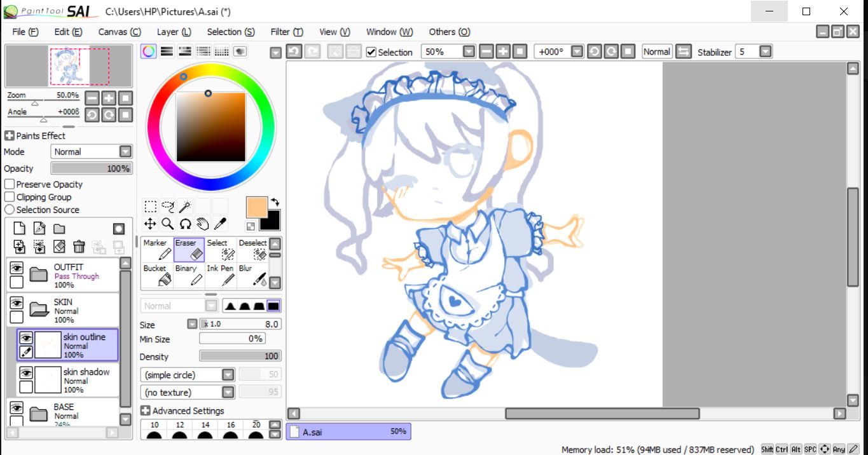
Task: Create a new normal layer
Action: (19, 229)
